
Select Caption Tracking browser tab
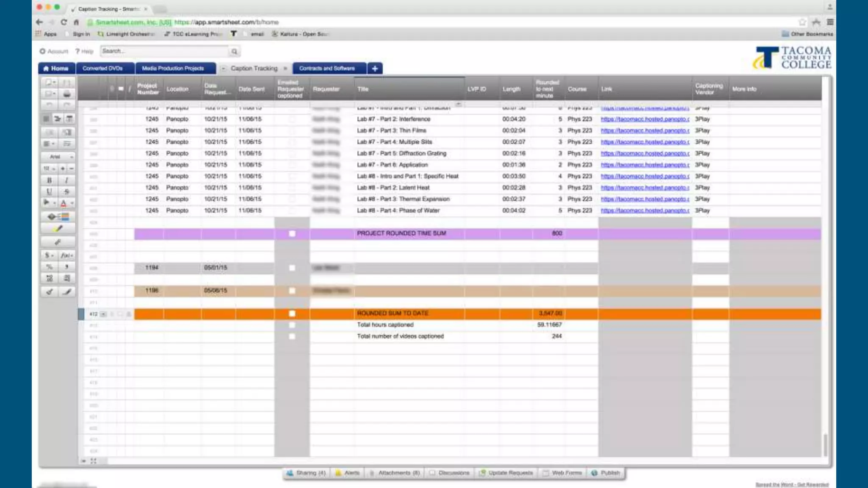click(x=109, y=9)
